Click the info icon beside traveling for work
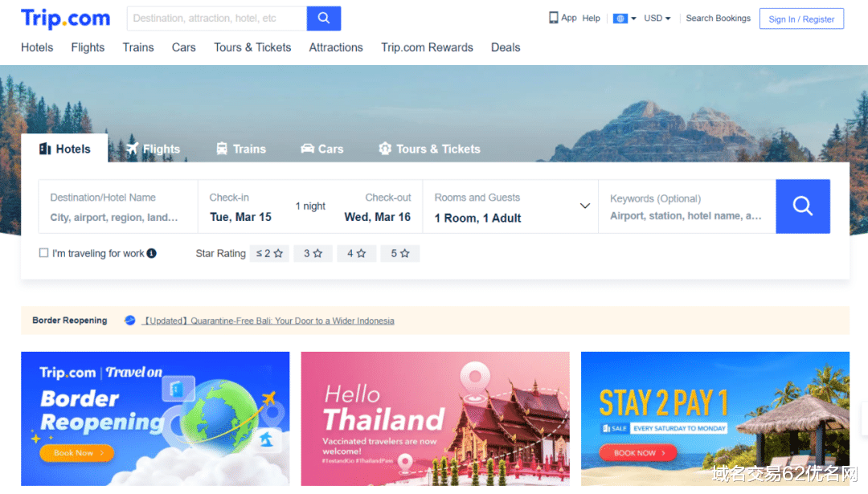Viewport: 868px width, 494px height. click(152, 253)
